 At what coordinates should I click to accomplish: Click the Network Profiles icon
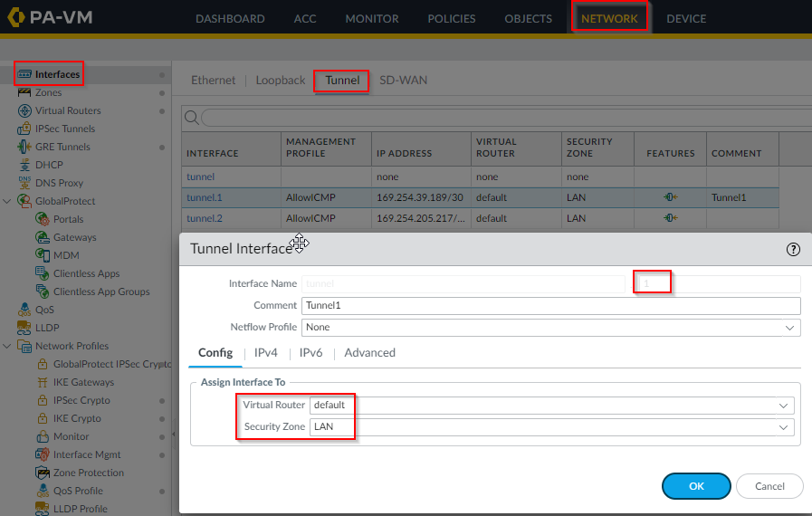click(24, 346)
